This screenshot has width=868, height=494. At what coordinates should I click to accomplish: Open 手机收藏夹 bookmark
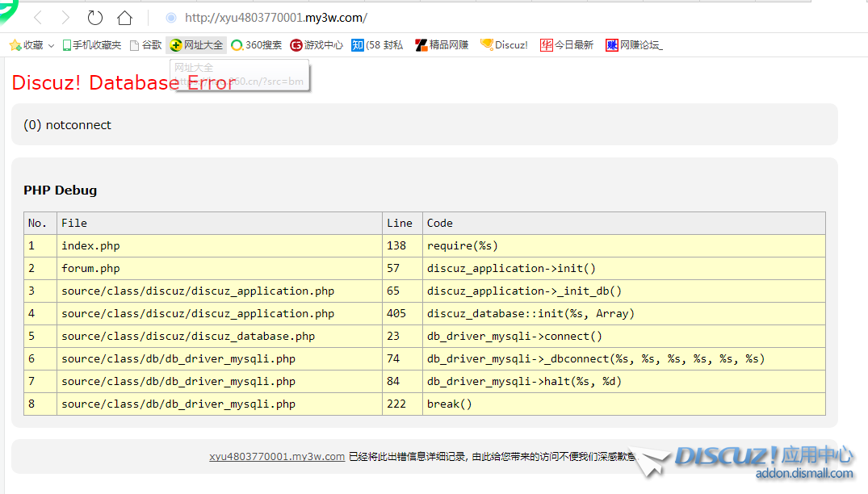[91, 45]
